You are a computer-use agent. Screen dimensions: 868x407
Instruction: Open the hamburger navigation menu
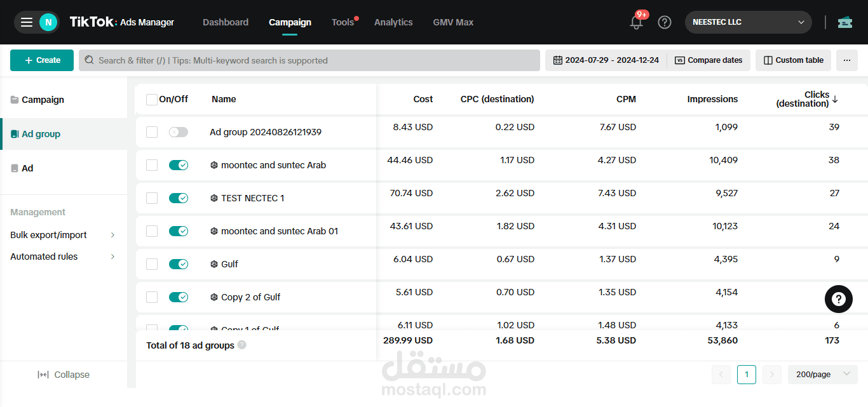[x=27, y=22]
